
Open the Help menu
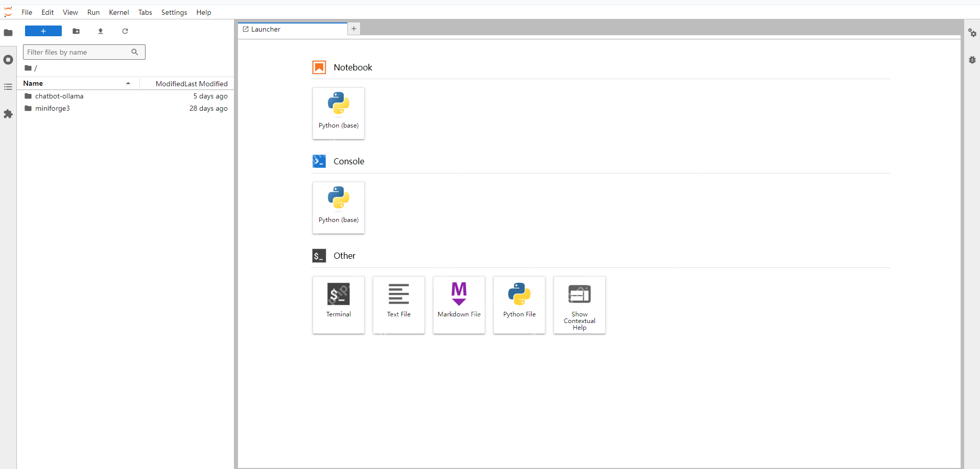pos(204,12)
